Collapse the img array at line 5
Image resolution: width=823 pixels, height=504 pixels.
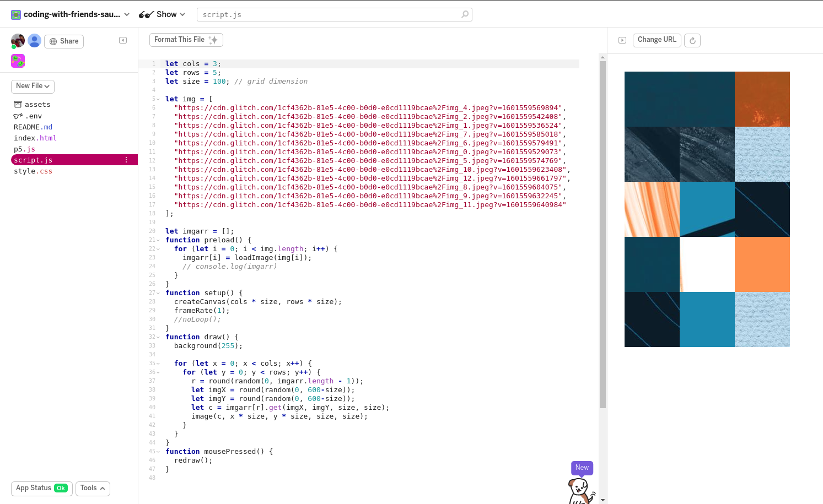pyautogui.click(x=158, y=99)
